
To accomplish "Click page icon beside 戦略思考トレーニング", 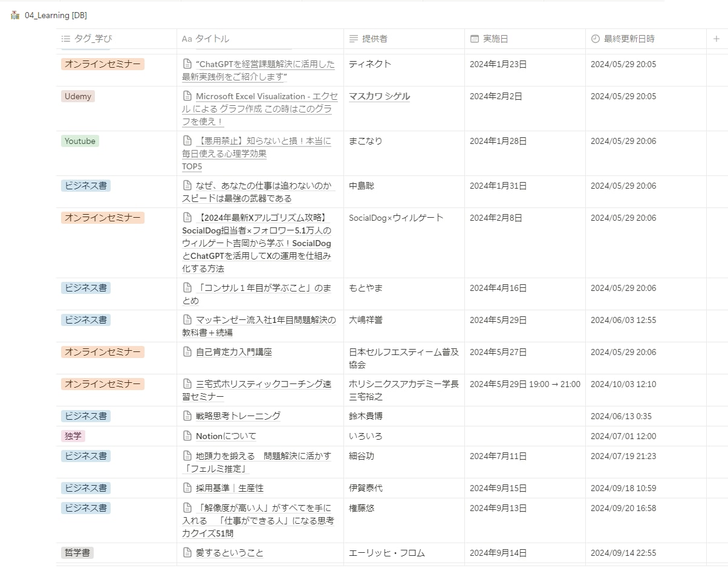I will [187, 416].
